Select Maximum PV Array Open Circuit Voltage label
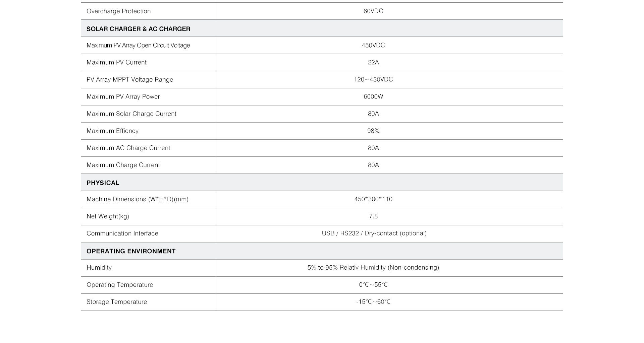The image size is (644, 343). pos(138,45)
